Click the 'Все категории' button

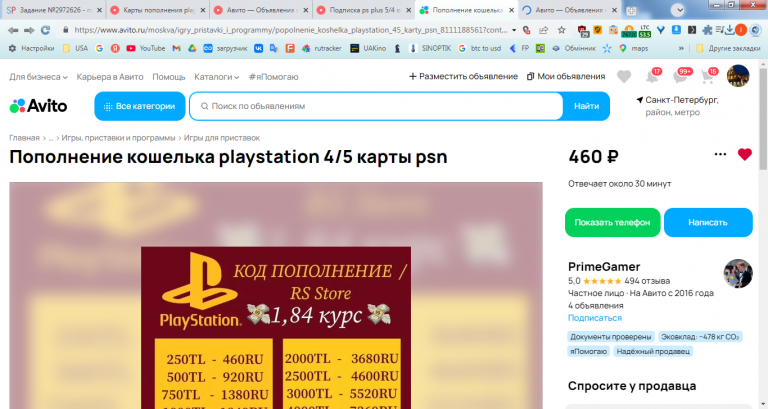pyautogui.click(x=140, y=106)
